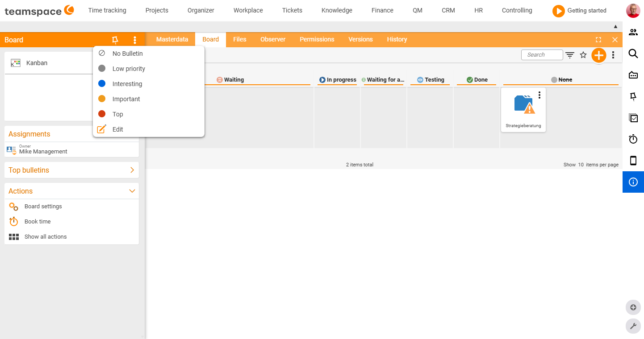Open the checklist tasks icon in sidebar
Image resolution: width=644 pixels, height=339 pixels.
(633, 118)
